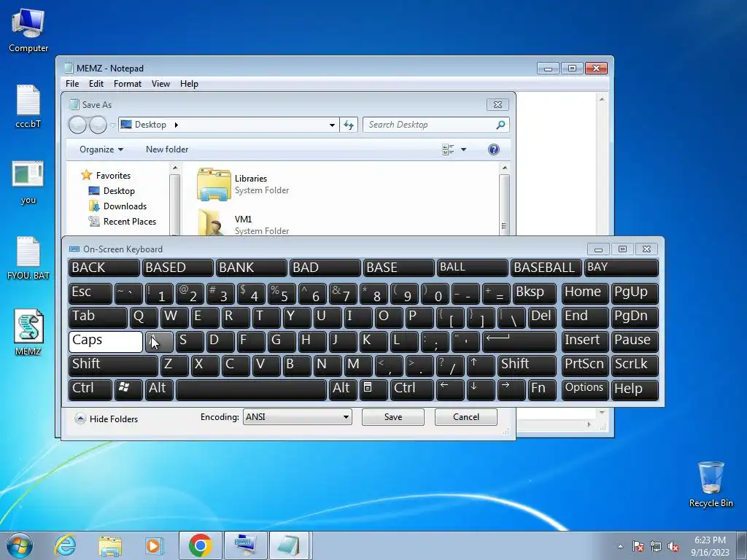This screenshot has width=747, height=560.
Task: Collapse folders with Hide Folders
Action: (x=107, y=419)
